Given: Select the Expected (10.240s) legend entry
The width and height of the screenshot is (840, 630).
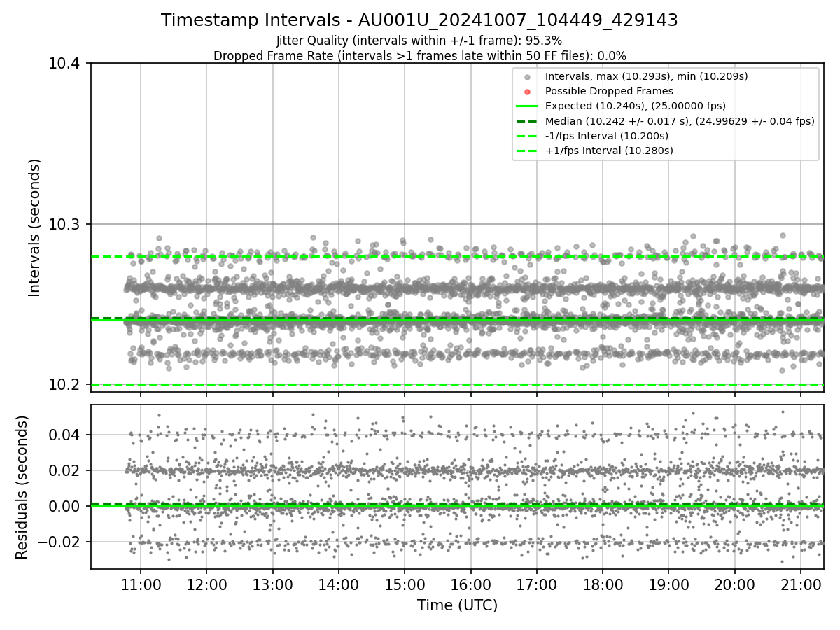Looking at the screenshot, I should (635, 106).
